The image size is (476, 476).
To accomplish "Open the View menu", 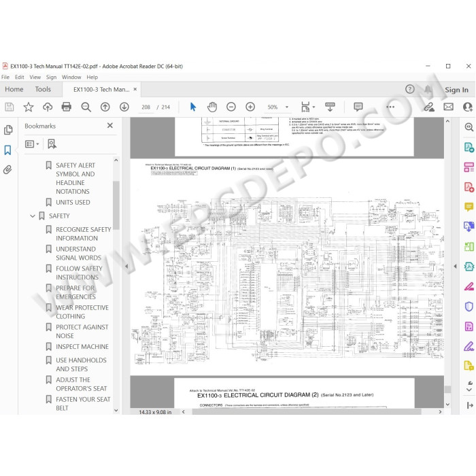I will [35, 77].
